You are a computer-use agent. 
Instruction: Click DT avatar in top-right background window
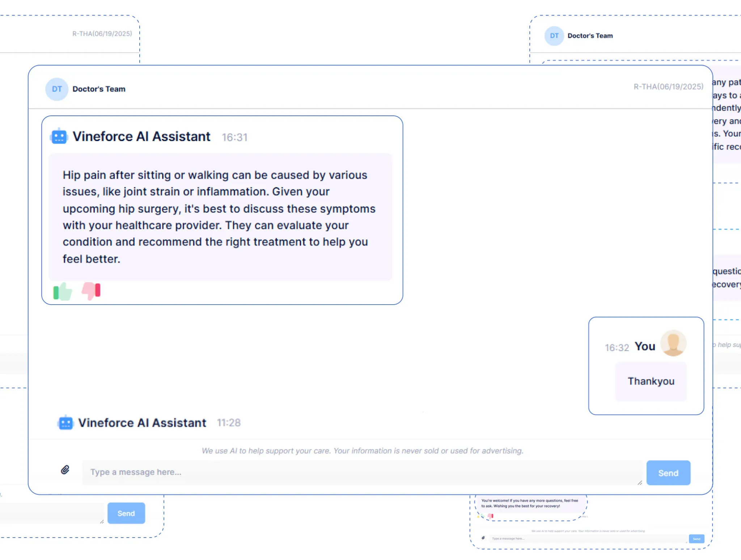pos(554,36)
